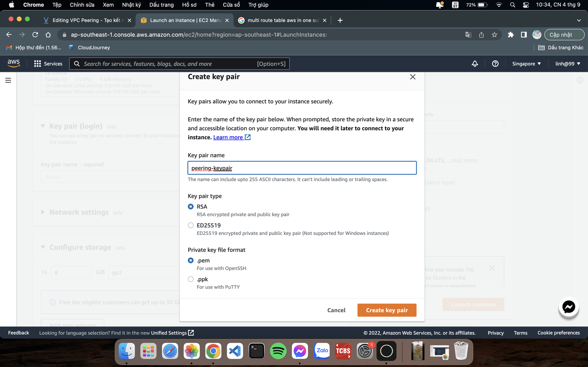Open the Nhật ký menu
588x367 pixels.
coord(131,5)
